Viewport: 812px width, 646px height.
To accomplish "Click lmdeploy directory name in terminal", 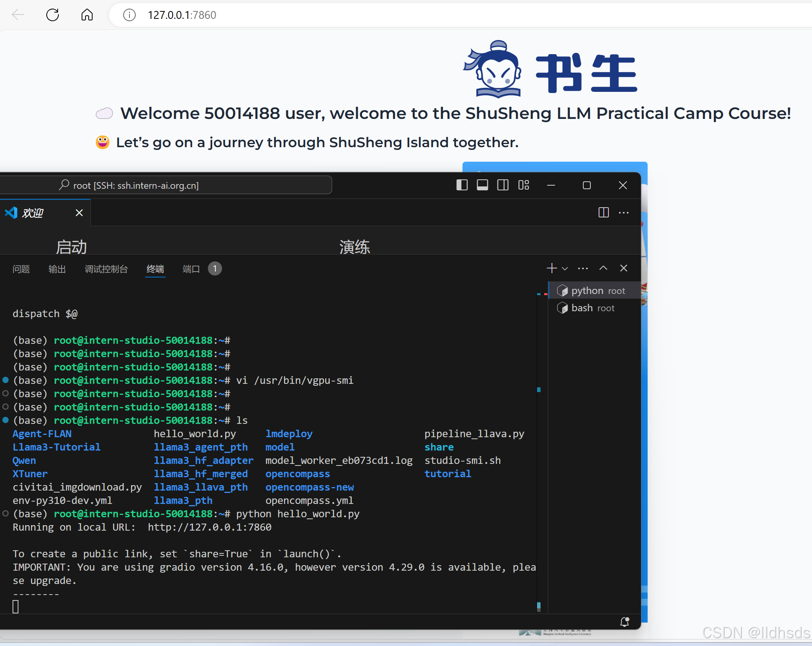I will tap(289, 434).
